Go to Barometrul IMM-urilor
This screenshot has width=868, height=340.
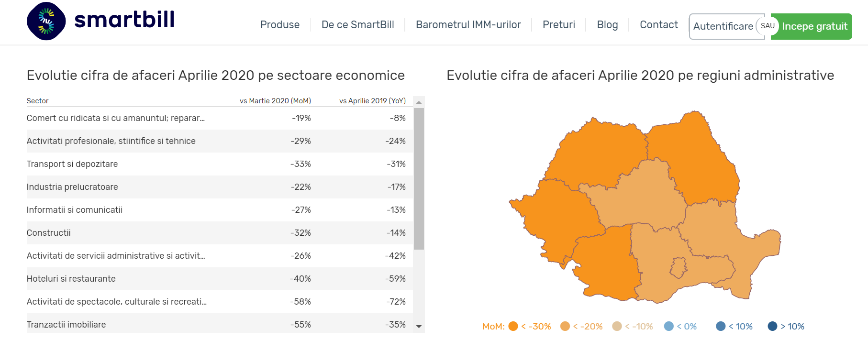pos(468,24)
